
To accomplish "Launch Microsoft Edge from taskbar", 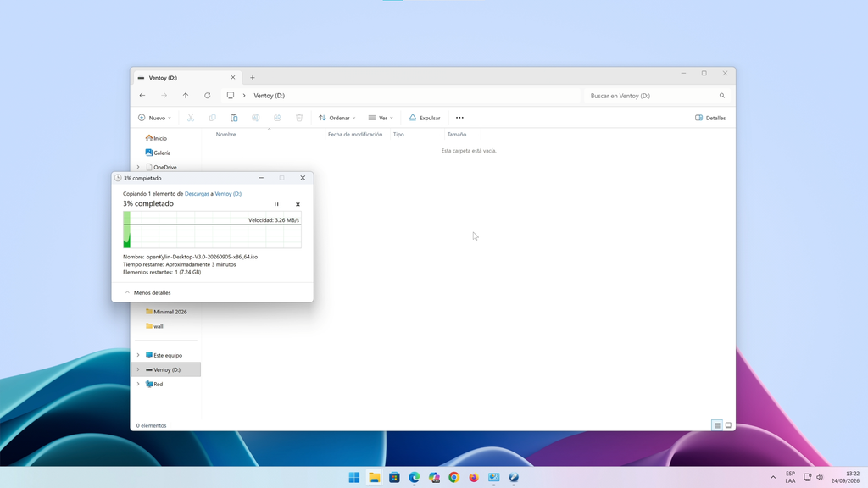I will 414,478.
